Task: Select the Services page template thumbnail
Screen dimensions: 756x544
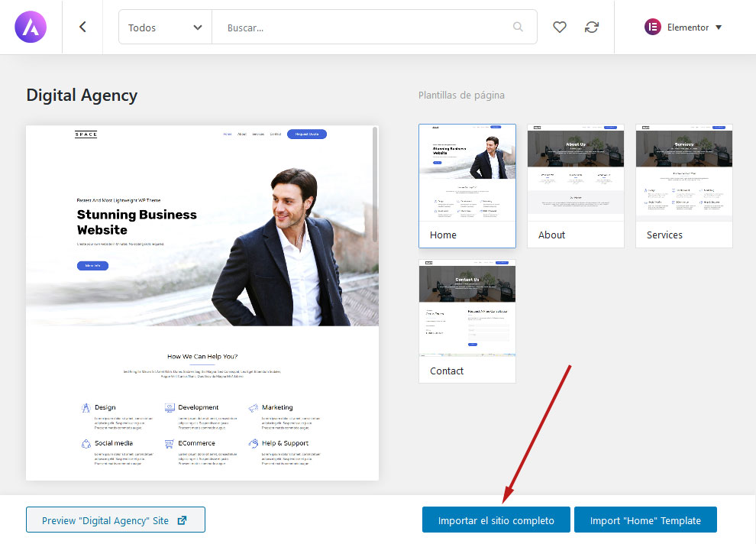Action: tap(683, 173)
